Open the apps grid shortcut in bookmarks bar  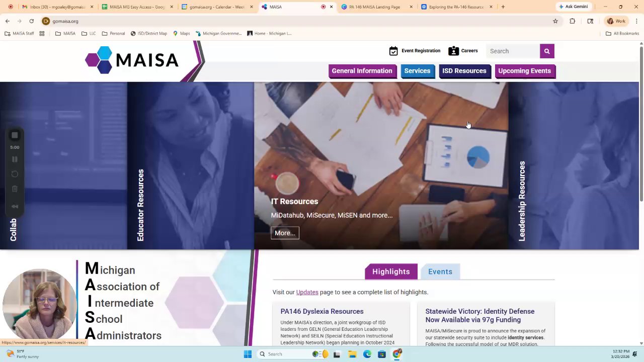coord(42,33)
